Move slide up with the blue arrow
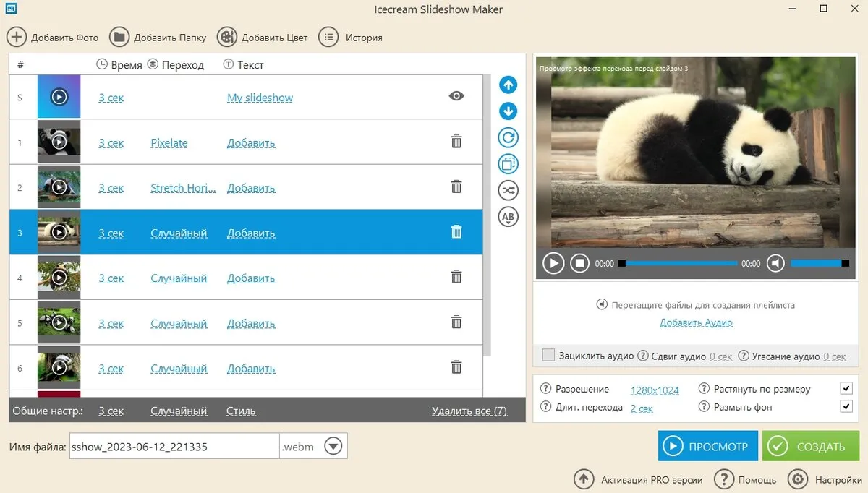The image size is (868, 493). pos(509,85)
